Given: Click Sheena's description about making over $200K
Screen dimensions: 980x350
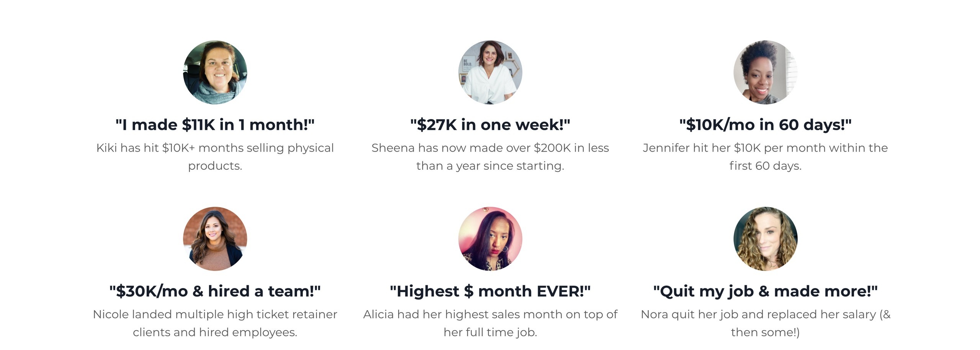Looking at the screenshot, I should [490, 157].
